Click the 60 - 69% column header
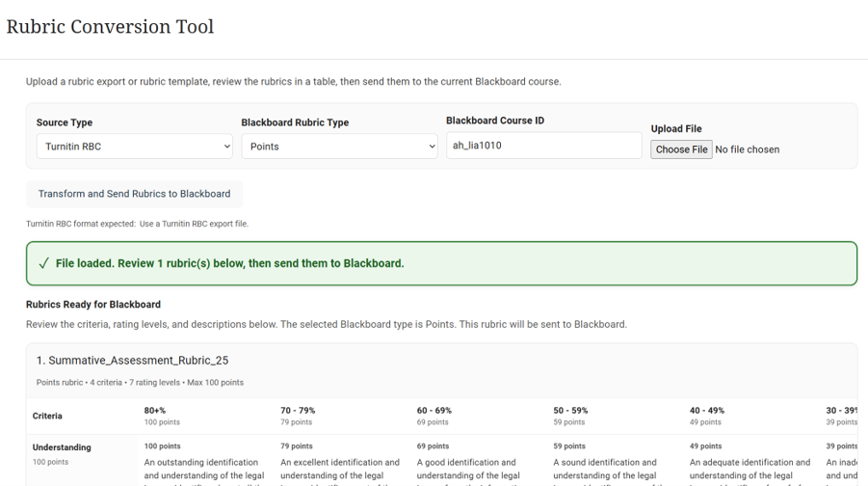The height and width of the screenshot is (486, 868). [x=434, y=411]
